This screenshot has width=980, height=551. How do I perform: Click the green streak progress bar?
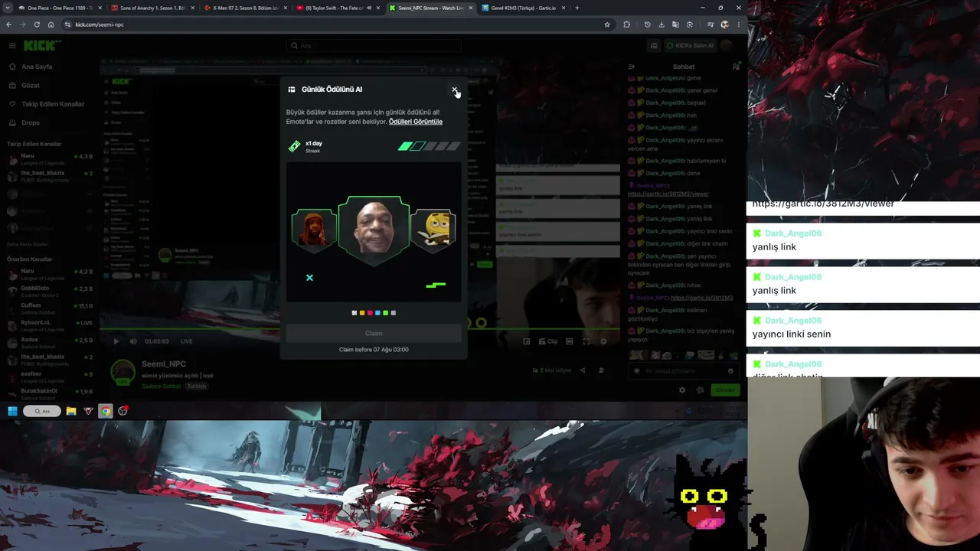pyautogui.click(x=430, y=146)
